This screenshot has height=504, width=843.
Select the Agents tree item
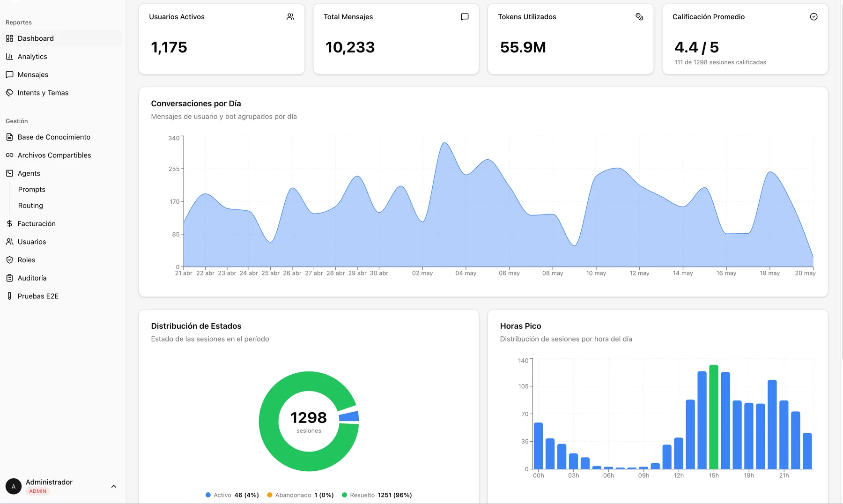click(x=29, y=173)
